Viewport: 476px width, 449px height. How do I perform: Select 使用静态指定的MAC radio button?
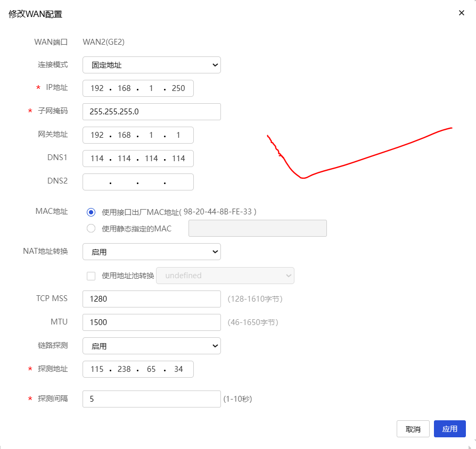point(91,229)
